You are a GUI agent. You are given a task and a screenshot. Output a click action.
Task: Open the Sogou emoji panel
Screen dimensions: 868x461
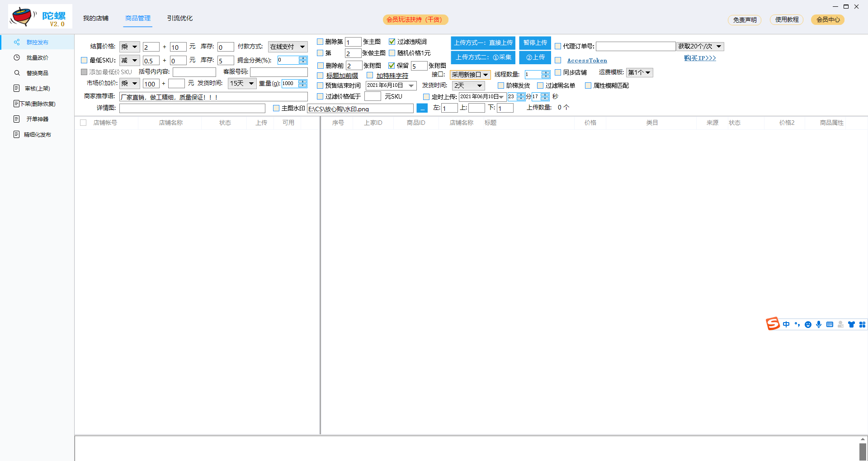pyautogui.click(x=808, y=324)
